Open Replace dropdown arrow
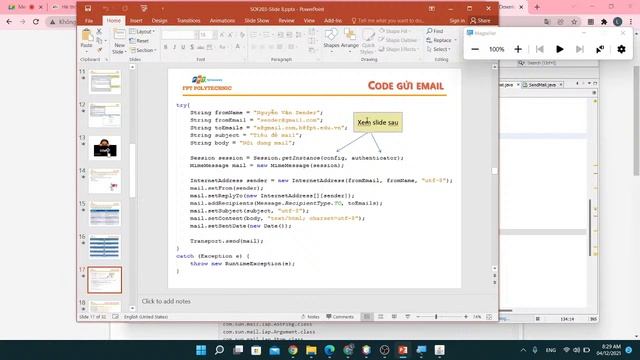Viewport: 640px width, 360px height. coord(456,40)
